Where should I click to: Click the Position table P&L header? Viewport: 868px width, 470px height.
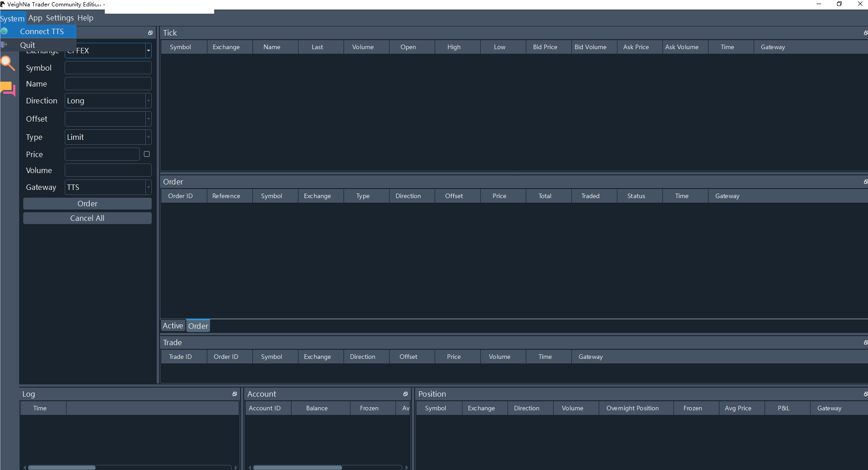click(x=787, y=408)
